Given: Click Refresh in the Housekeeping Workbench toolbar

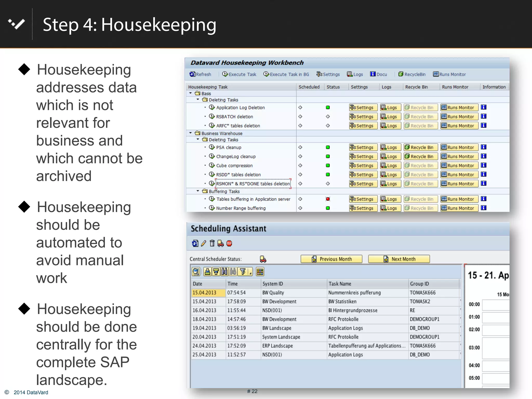Looking at the screenshot, I should click(x=200, y=74).
